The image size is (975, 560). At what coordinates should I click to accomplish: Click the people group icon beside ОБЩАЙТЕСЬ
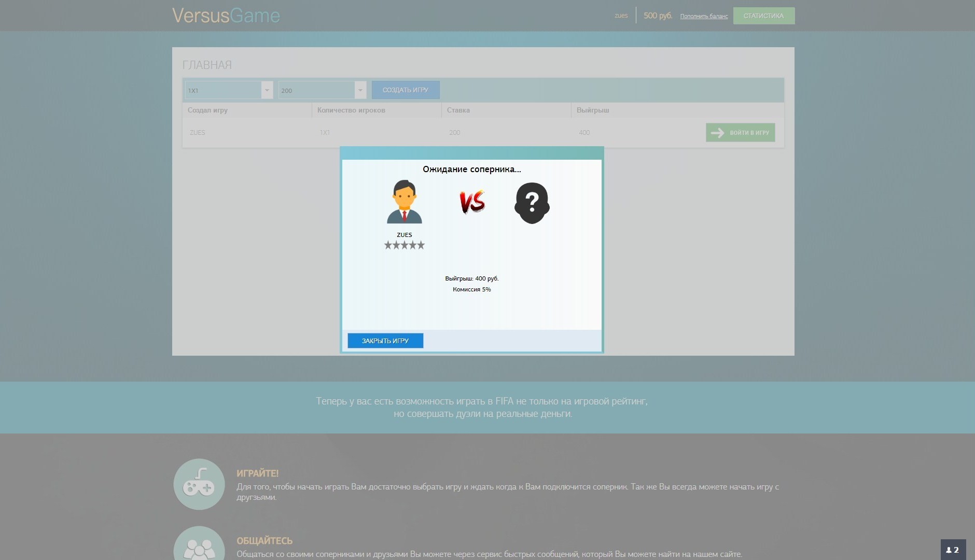click(199, 545)
